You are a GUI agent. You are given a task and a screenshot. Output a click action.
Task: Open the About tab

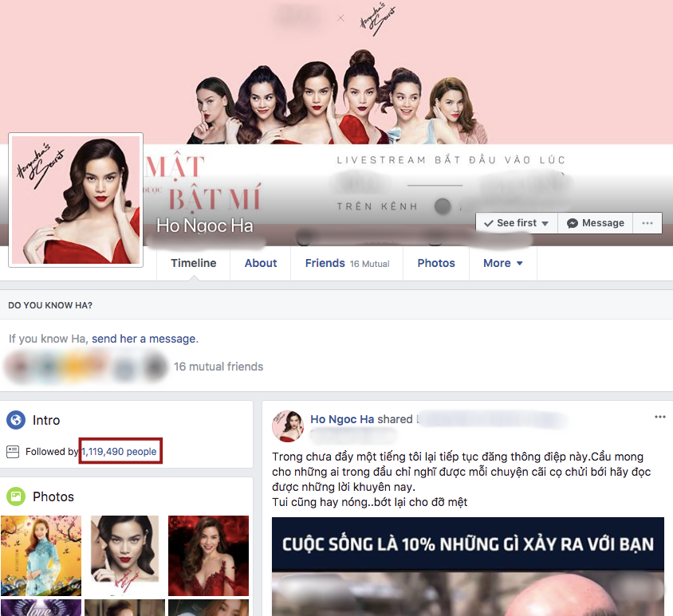click(x=261, y=263)
